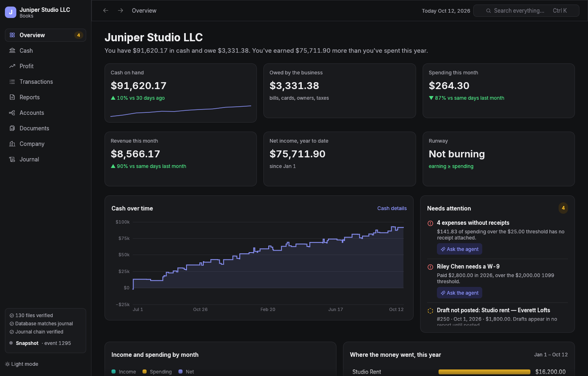Image resolution: width=588 pixels, height=376 pixels.
Task: Go forward with the right arrow
Action: [x=120, y=11]
